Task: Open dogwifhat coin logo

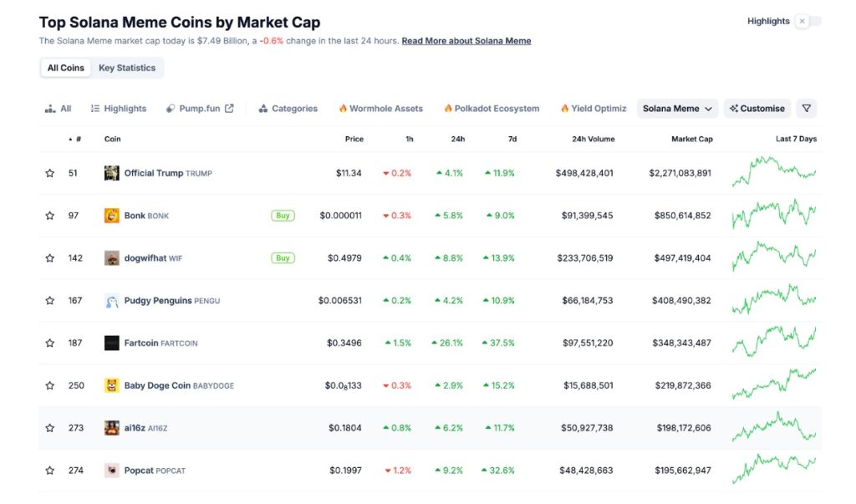Action: coord(111,257)
